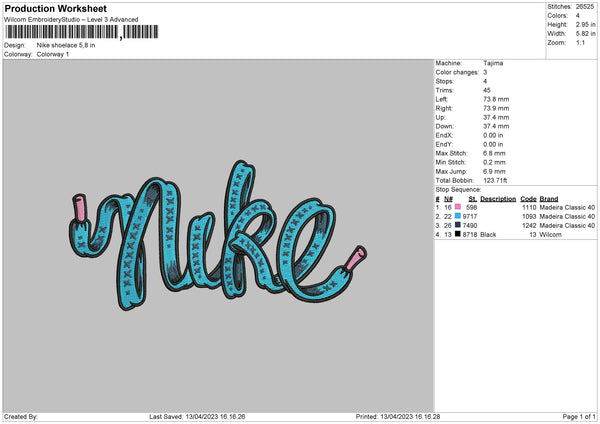Image resolution: width=600 pixels, height=424 pixels.
Task: Click the Colors value 4
Action: coord(578,16)
